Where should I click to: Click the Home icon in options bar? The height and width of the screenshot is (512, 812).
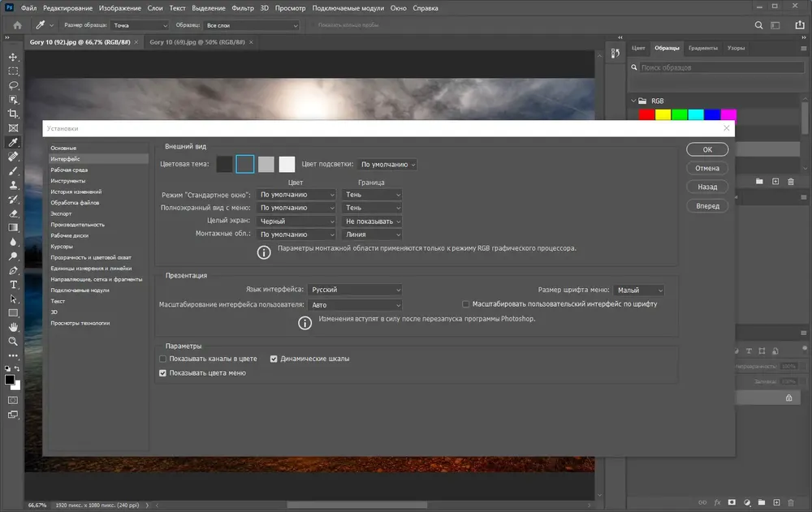[x=18, y=25]
